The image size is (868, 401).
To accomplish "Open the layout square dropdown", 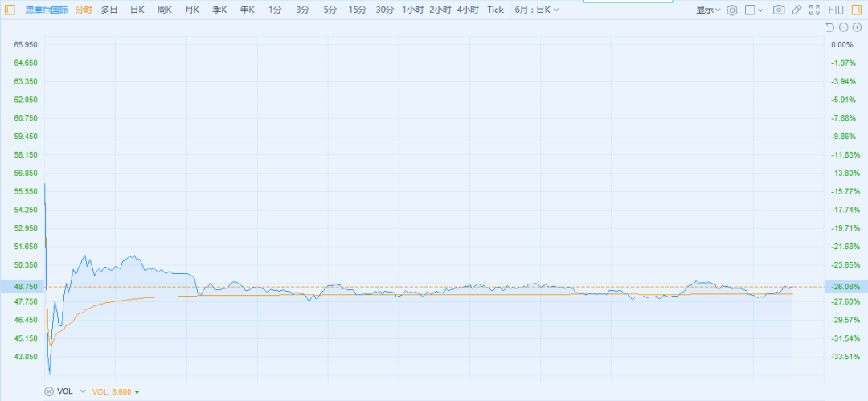I will (x=754, y=10).
